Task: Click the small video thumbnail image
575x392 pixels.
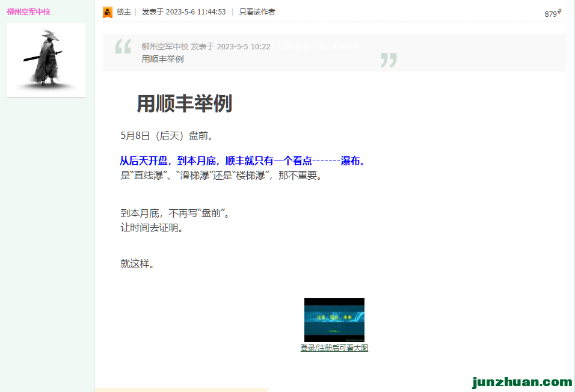Action: pyautogui.click(x=334, y=320)
